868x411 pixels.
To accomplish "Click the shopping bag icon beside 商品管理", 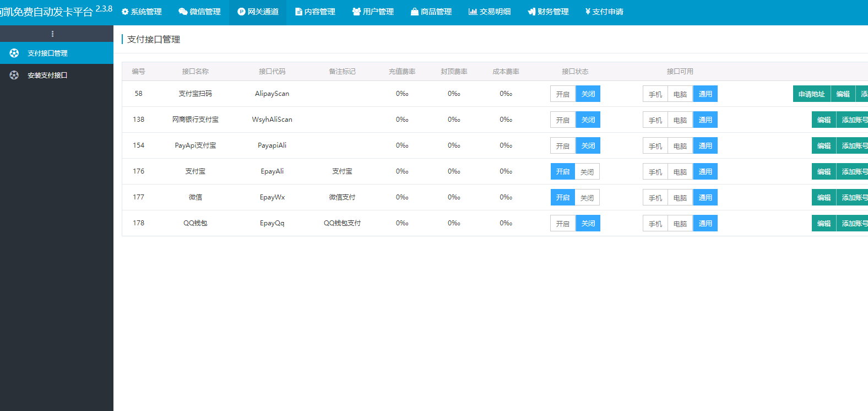I will point(415,12).
